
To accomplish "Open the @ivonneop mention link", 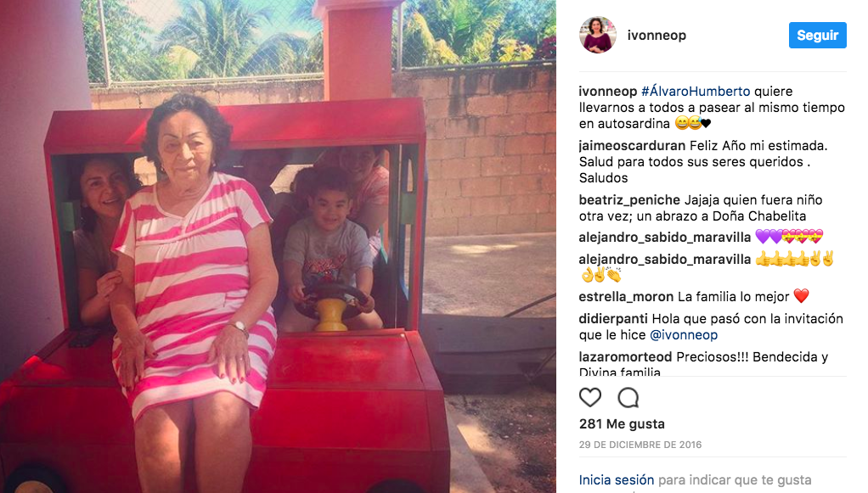I will [684, 335].
